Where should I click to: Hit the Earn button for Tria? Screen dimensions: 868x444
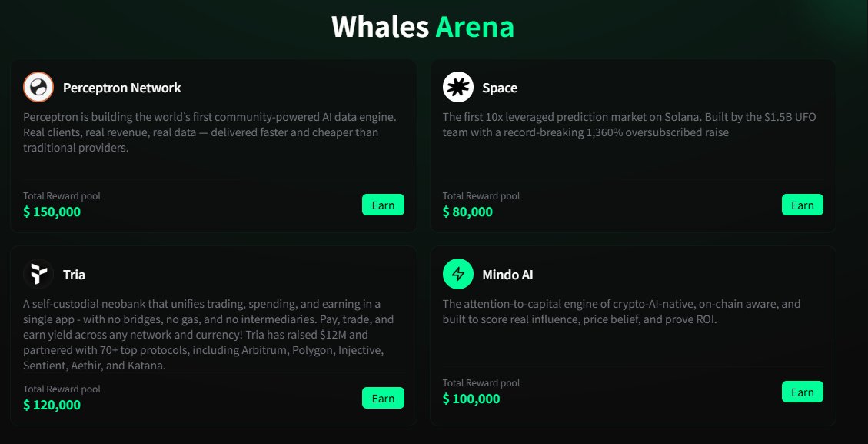tap(383, 398)
